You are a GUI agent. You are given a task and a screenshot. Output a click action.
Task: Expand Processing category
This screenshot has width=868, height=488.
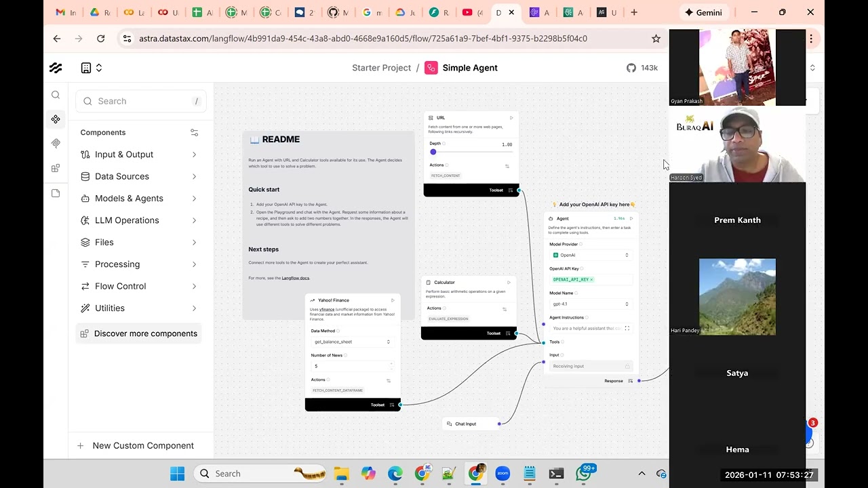click(139, 264)
